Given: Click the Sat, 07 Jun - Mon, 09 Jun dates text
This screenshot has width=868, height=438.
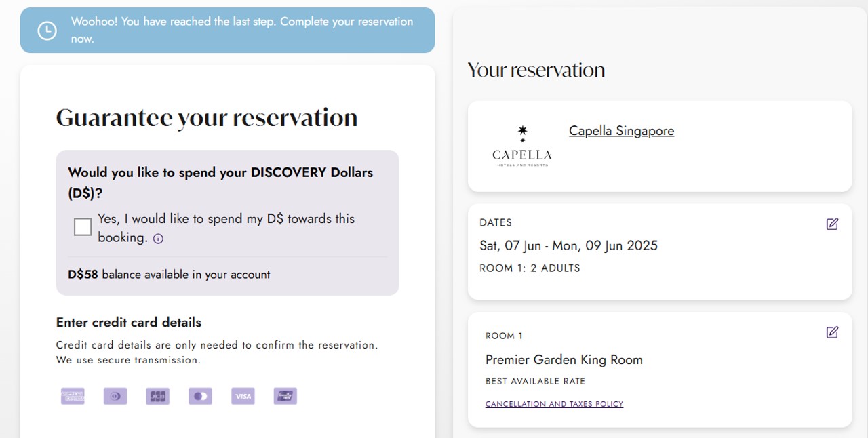Looking at the screenshot, I should [x=568, y=245].
